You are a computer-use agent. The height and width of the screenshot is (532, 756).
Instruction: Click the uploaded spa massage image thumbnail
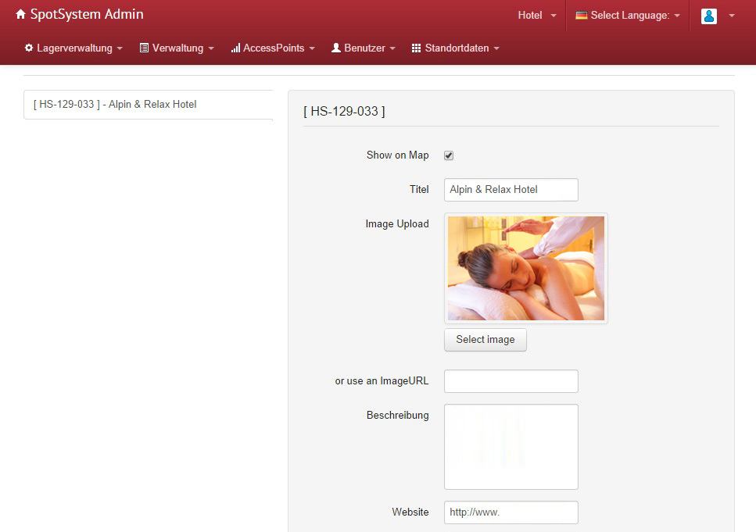pos(526,268)
